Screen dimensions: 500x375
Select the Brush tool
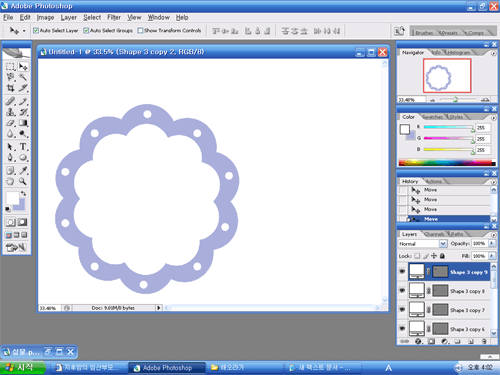23,101
